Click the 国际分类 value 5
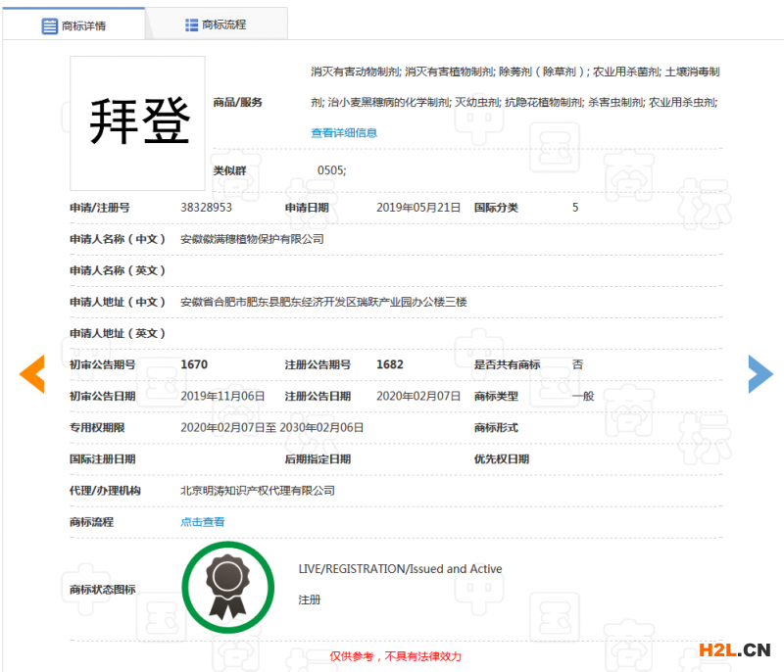 coord(575,208)
